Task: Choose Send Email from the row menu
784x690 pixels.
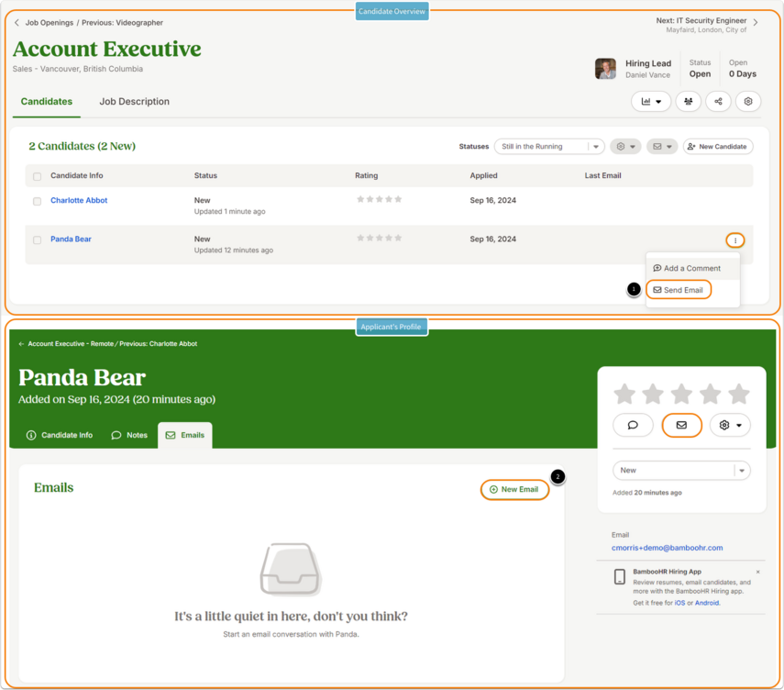Action: (x=679, y=290)
